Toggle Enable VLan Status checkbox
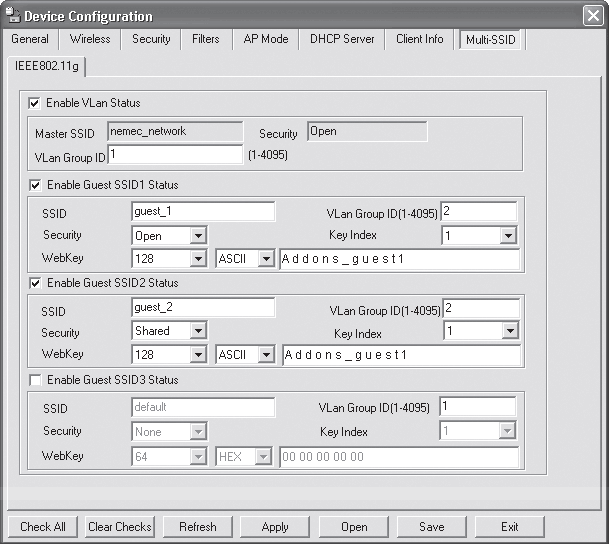Screen dimensions: 609x544 point(34,104)
